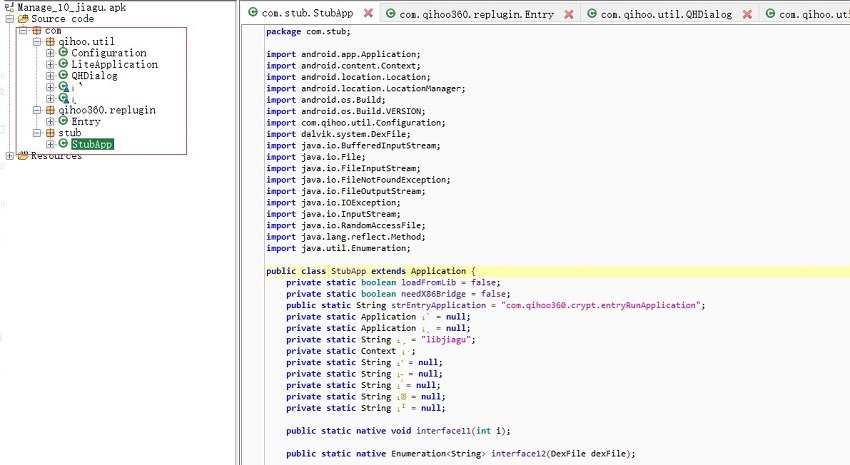
Task: Click the loadFromLib field declaration
Action: click(x=393, y=282)
